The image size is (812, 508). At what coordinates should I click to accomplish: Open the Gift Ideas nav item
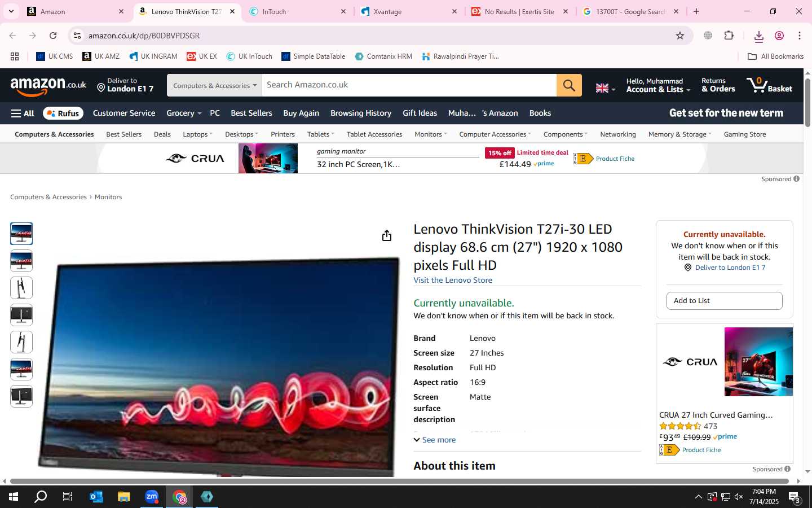pos(420,113)
